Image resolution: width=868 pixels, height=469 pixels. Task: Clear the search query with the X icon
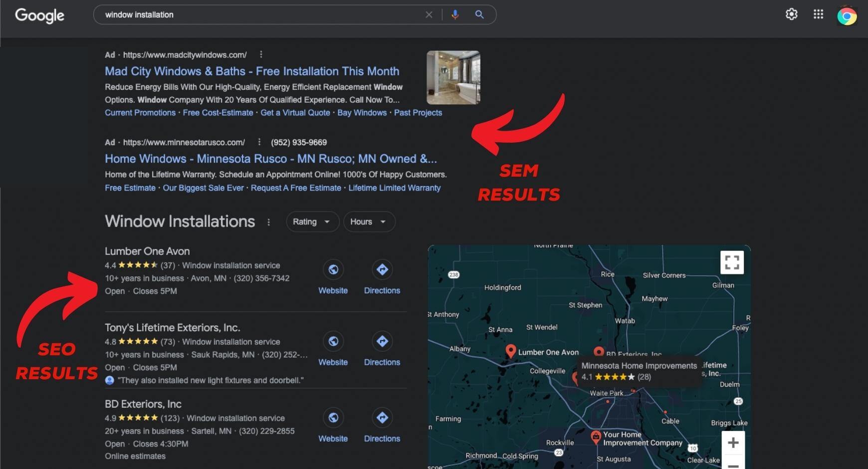429,14
